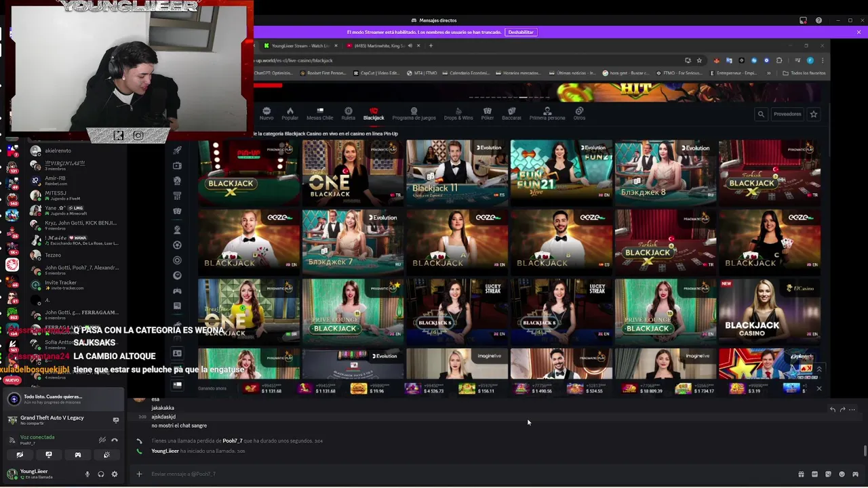
Task: Close the recent winners ticker
Action: click(818, 389)
